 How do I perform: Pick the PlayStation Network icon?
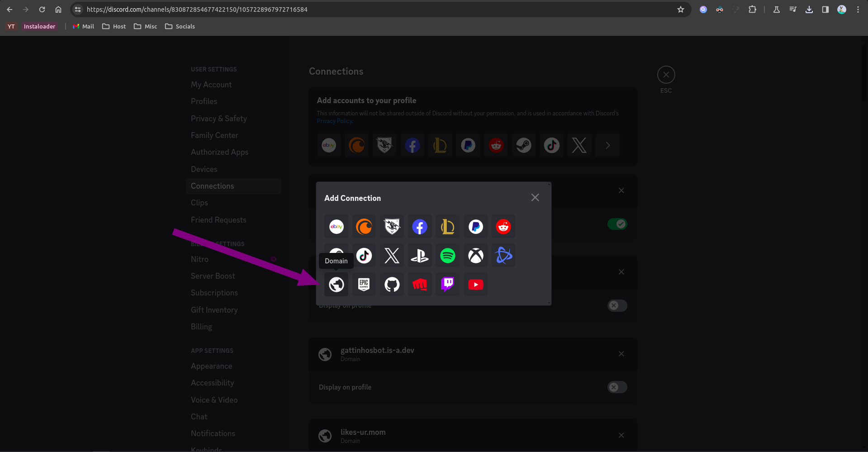point(420,256)
